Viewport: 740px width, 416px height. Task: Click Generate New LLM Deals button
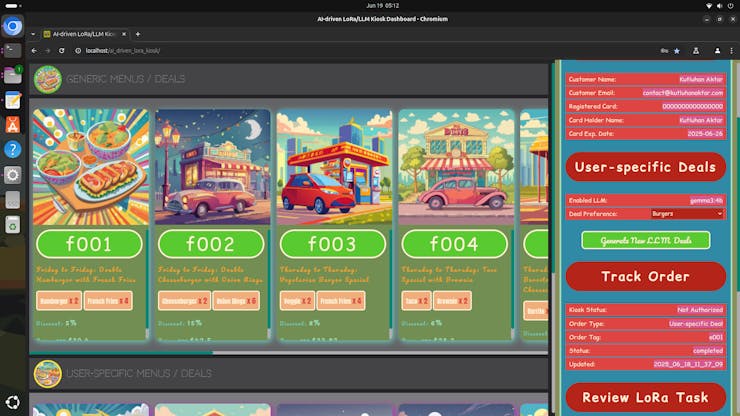pos(646,240)
